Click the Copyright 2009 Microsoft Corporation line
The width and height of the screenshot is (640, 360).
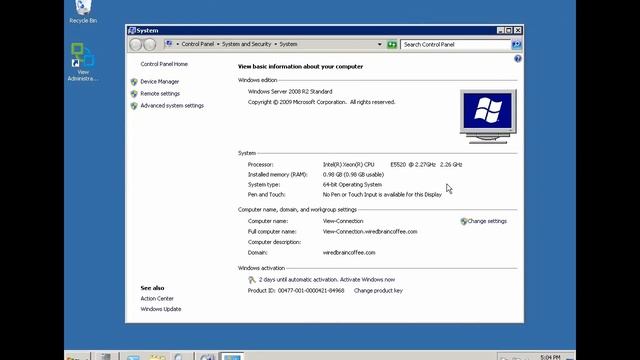click(322, 102)
